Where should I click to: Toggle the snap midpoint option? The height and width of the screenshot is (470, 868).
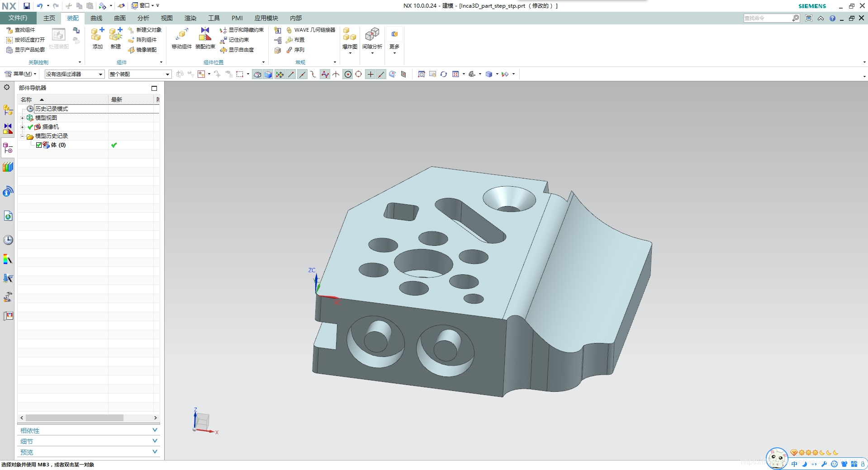coord(302,75)
